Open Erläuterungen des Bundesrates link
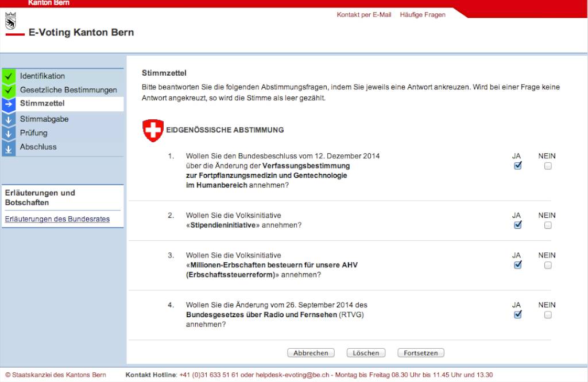 point(57,219)
